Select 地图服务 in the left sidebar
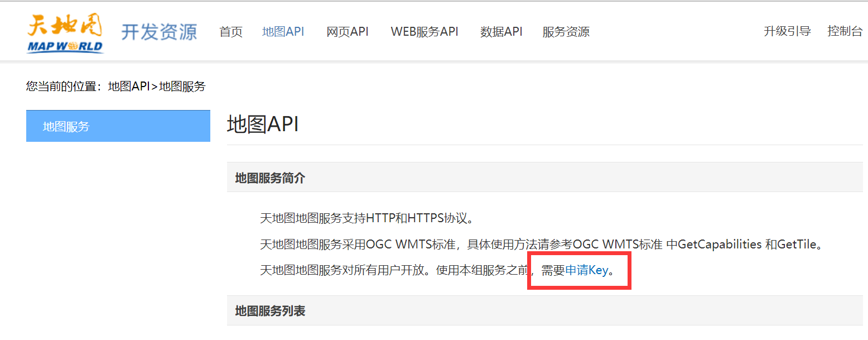This screenshot has height=340, width=868. coord(118,126)
